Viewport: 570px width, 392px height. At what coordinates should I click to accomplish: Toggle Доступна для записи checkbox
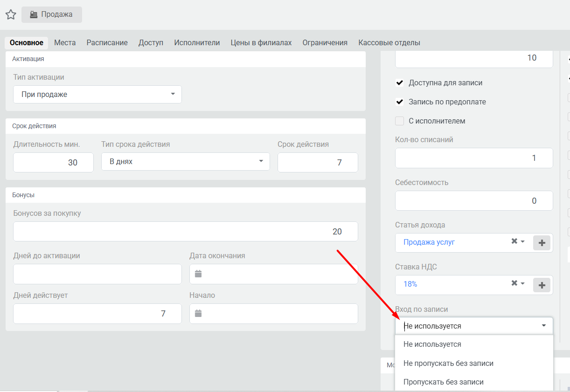point(399,83)
